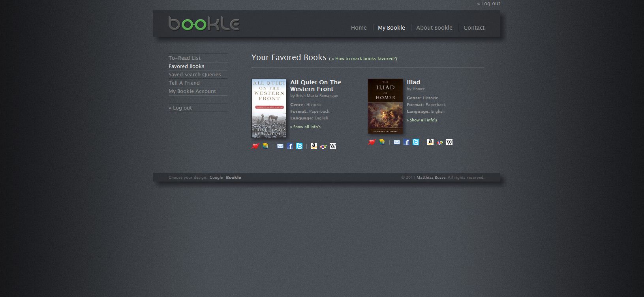Go to the Home navigation item
This screenshot has width=644, height=297.
tap(359, 28)
